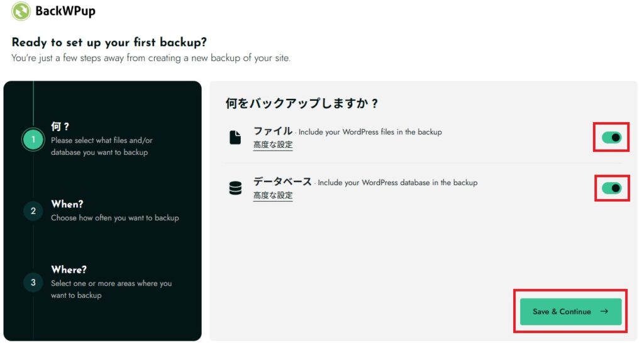Click the BackWPup green logo icon
644x347 pixels.
coord(21,11)
